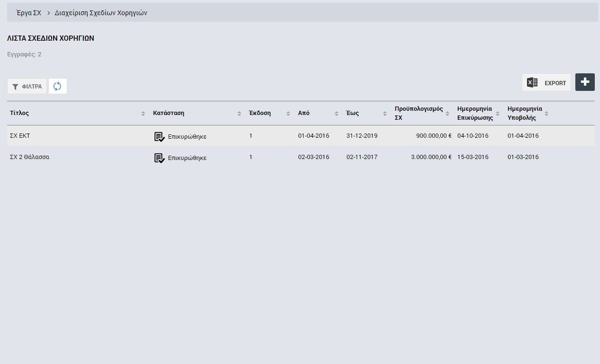
Task: Click the Έως column header
Action: 353,113
